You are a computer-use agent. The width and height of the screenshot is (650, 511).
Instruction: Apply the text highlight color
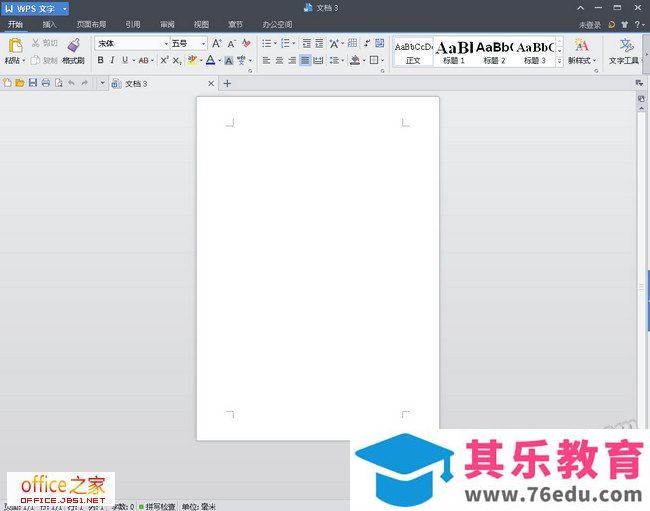click(x=192, y=61)
